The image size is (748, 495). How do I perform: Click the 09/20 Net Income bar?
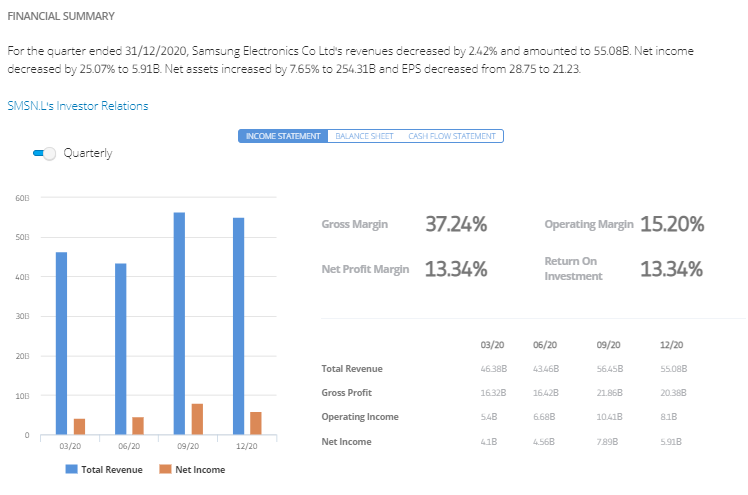click(197, 419)
